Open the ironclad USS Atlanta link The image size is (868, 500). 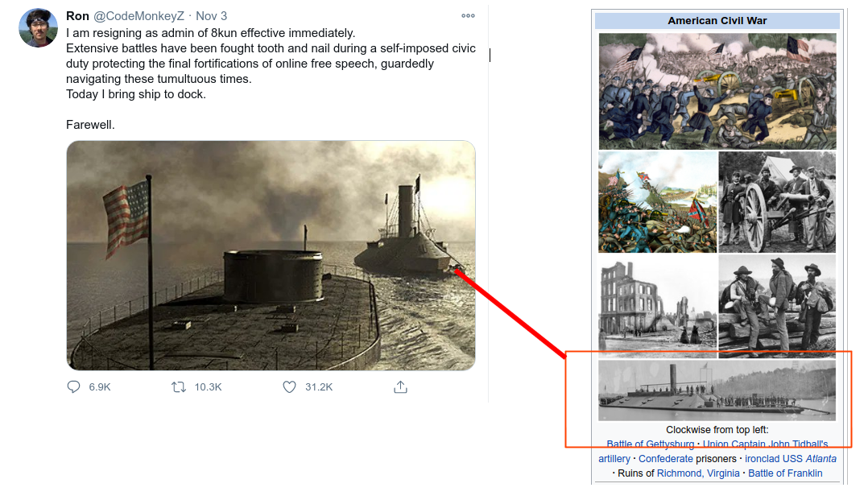[x=791, y=458]
